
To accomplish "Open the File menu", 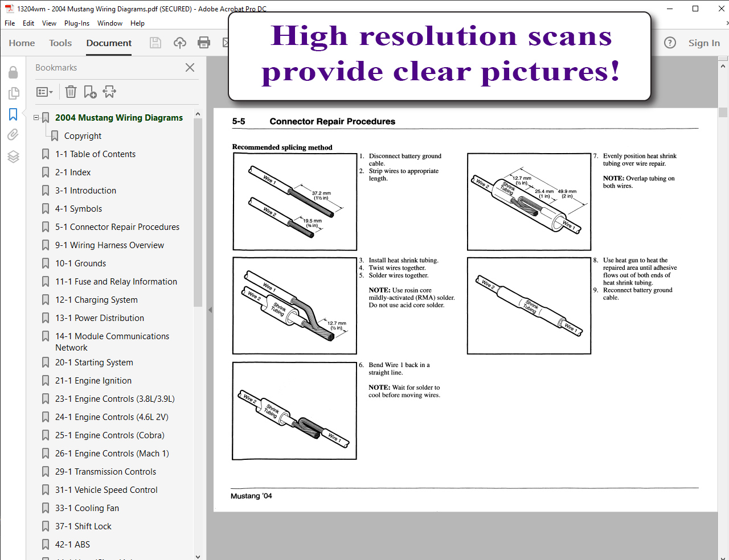I will 10,23.
